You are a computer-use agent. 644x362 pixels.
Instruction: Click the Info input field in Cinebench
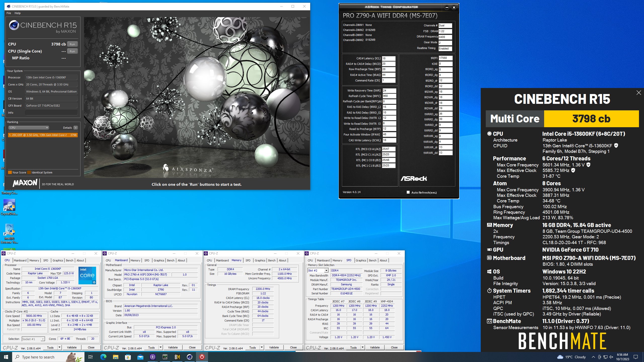51,113
